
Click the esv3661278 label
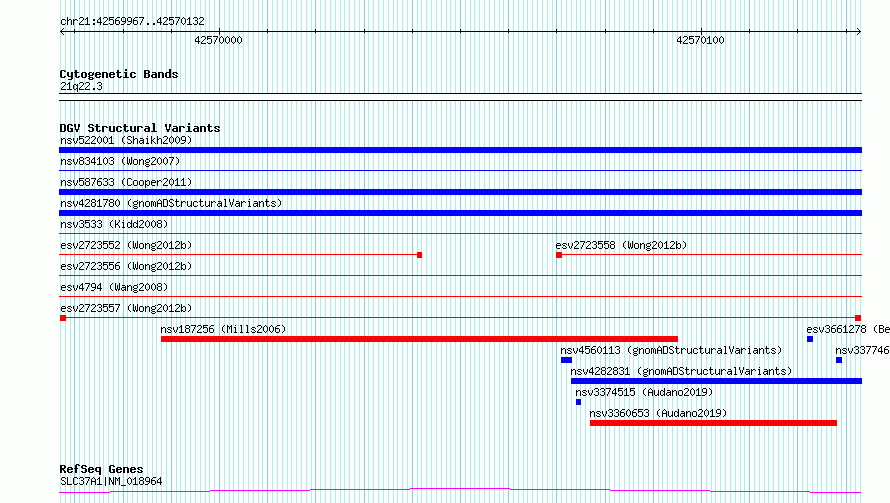coord(836,329)
